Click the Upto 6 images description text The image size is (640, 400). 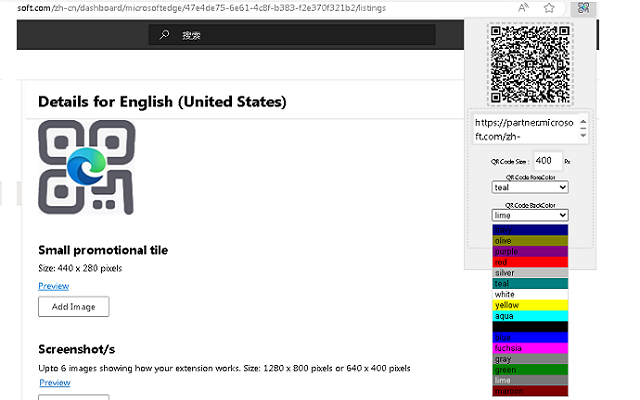[224, 368]
